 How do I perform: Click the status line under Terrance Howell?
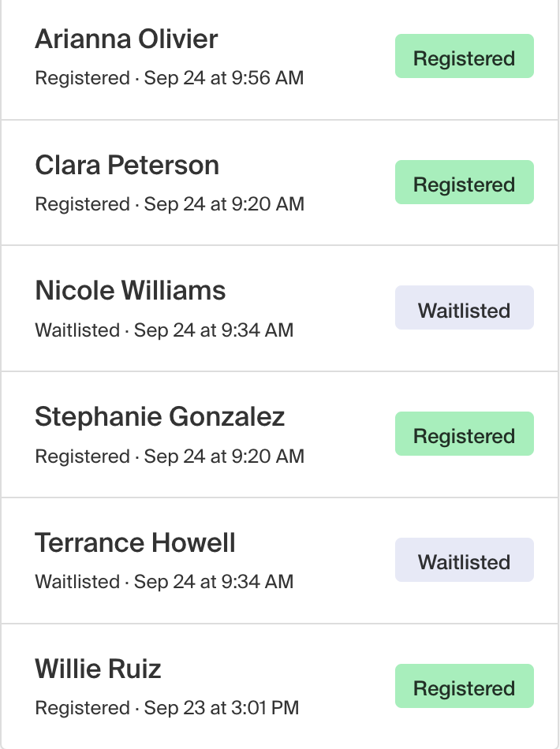[x=164, y=582]
